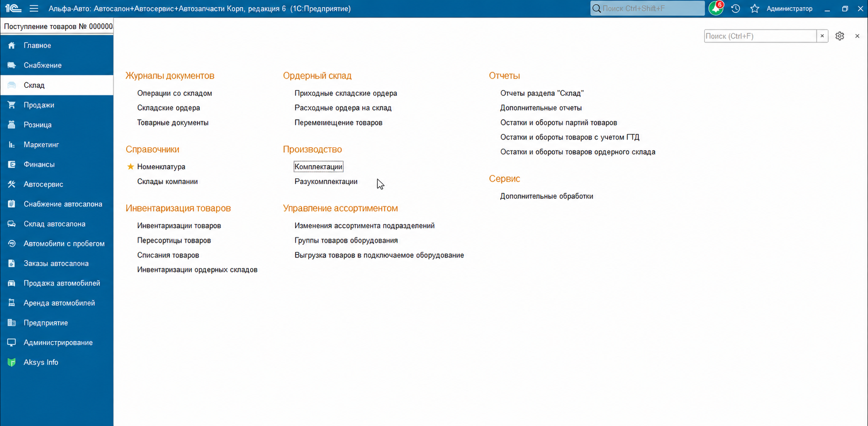Open the history clock icon
Screen dimensions: 868x426
[x=736, y=8]
